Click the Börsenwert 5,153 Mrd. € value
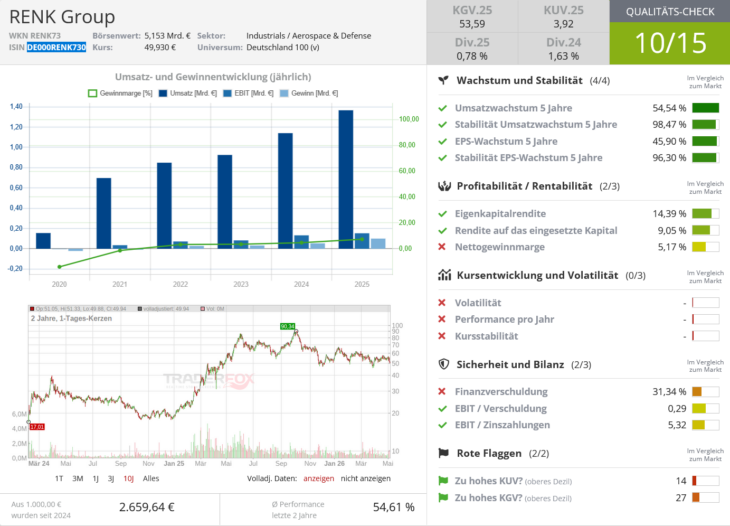 [x=168, y=35]
